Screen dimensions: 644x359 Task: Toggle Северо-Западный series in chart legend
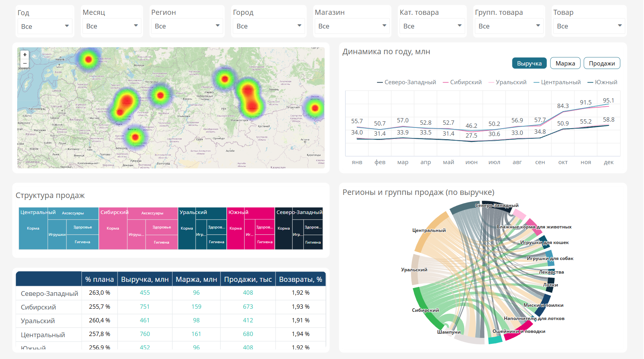pos(406,82)
